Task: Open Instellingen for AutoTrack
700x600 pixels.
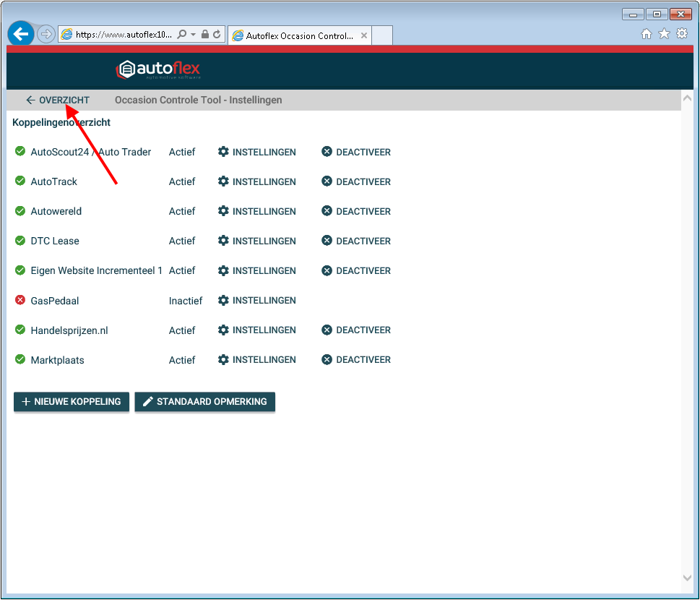Action: 256,181
